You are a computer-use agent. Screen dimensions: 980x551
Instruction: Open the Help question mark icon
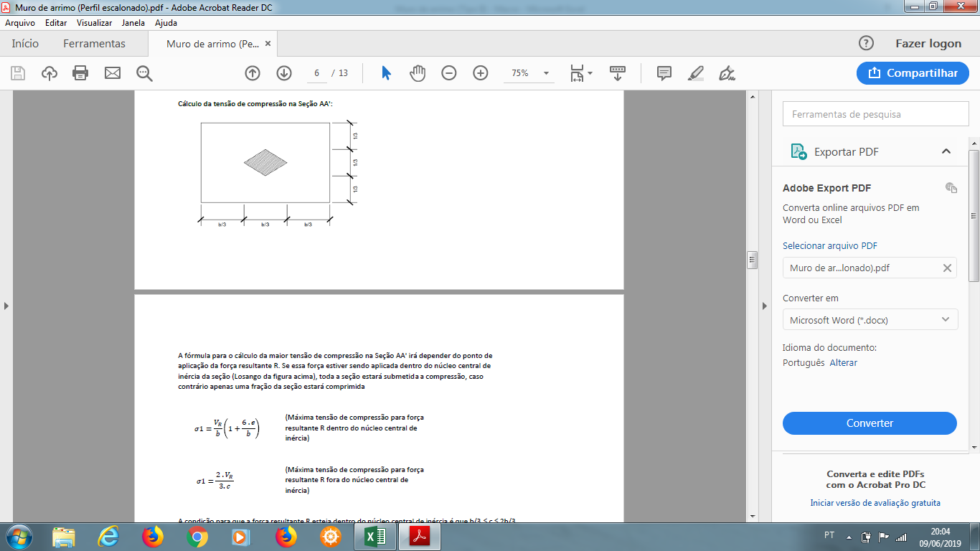tap(866, 43)
